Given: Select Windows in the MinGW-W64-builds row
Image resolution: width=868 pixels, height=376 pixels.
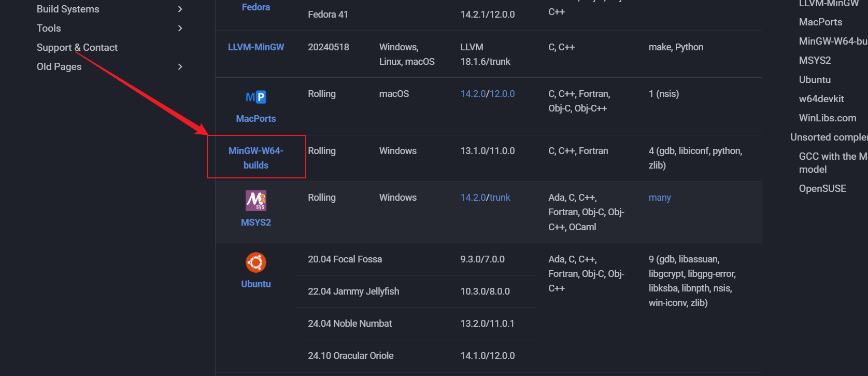Looking at the screenshot, I should coord(397,151).
